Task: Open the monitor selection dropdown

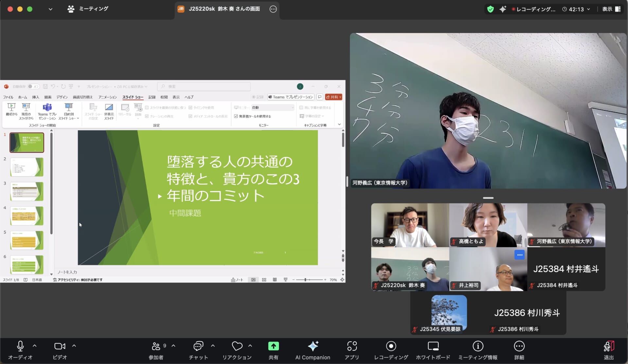Action: (x=273, y=108)
